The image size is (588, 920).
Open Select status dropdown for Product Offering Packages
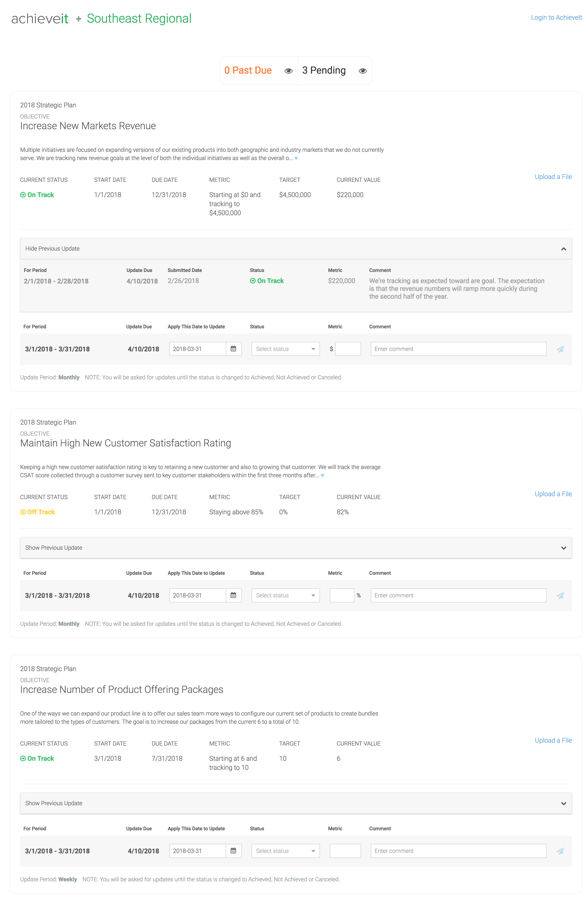(x=286, y=851)
